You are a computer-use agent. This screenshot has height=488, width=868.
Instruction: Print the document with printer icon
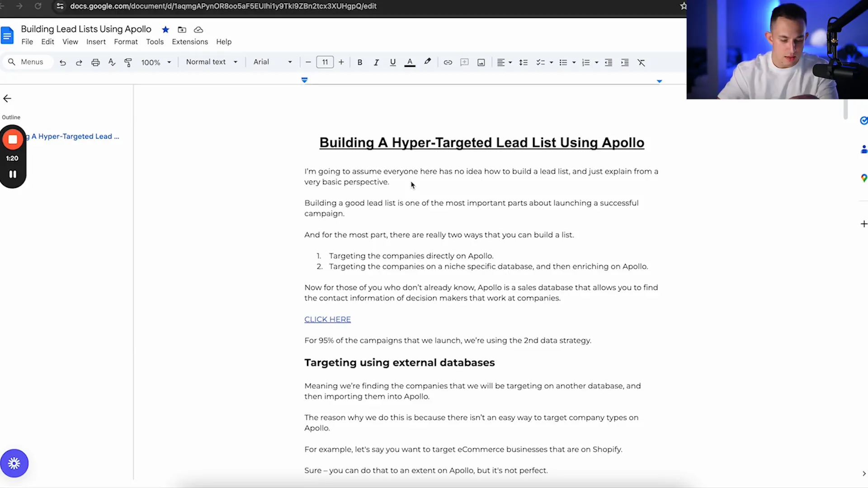coord(95,62)
